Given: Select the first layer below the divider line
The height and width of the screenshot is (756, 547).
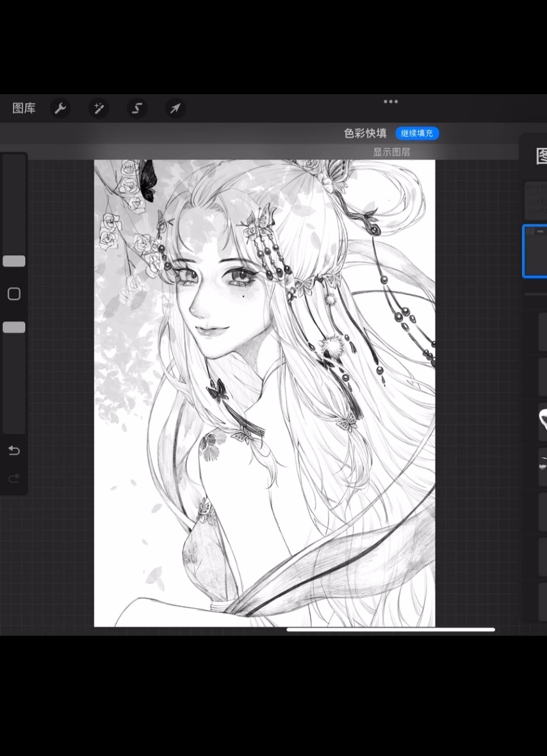Looking at the screenshot, I should 542,332.
